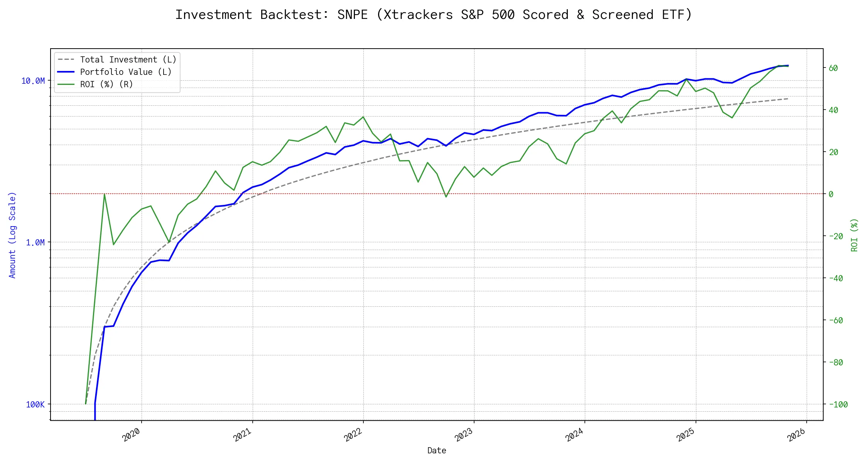
Task: Click the 10.0M left axis label
Action: [33, 81]
